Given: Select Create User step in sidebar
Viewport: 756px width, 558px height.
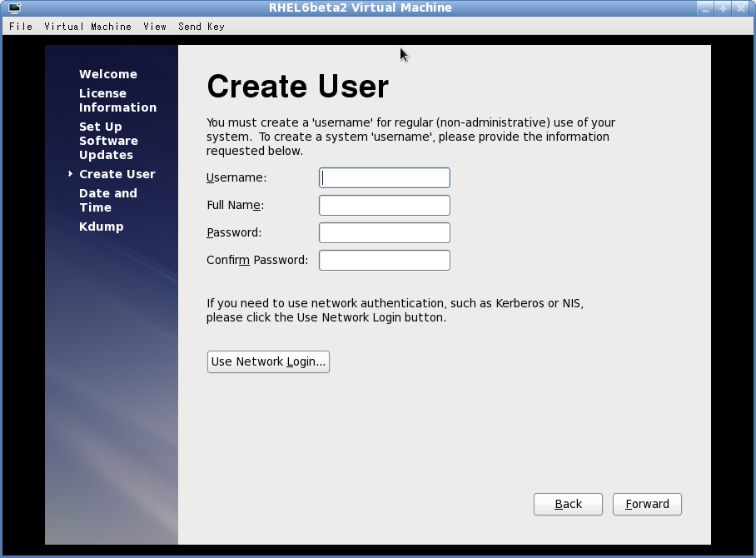Looking at the screenshot, I should [117, 174].
